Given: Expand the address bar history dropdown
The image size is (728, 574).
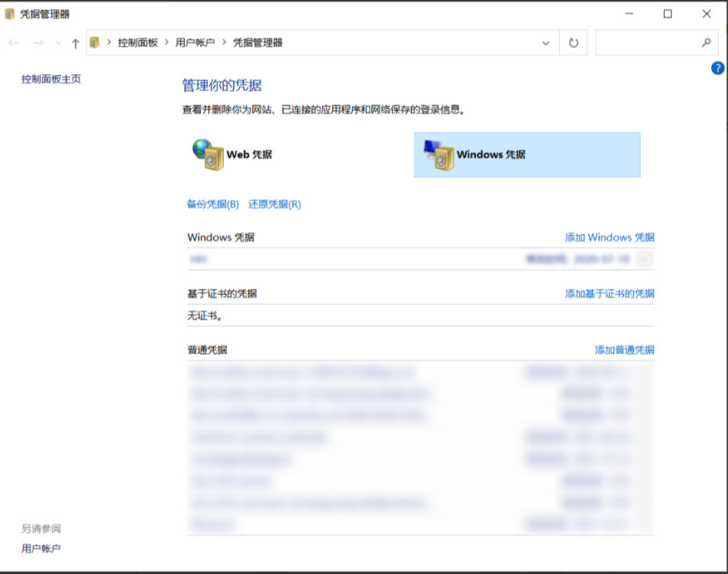Looking at the screenshot, I should [545, 44].
